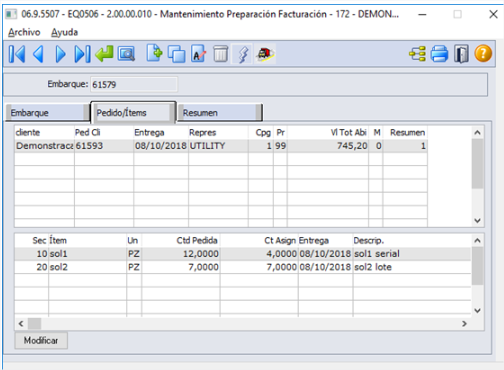Edit the record with the pencil page icon
This screenshot has width=504, height=370.
tap(199, 54)
